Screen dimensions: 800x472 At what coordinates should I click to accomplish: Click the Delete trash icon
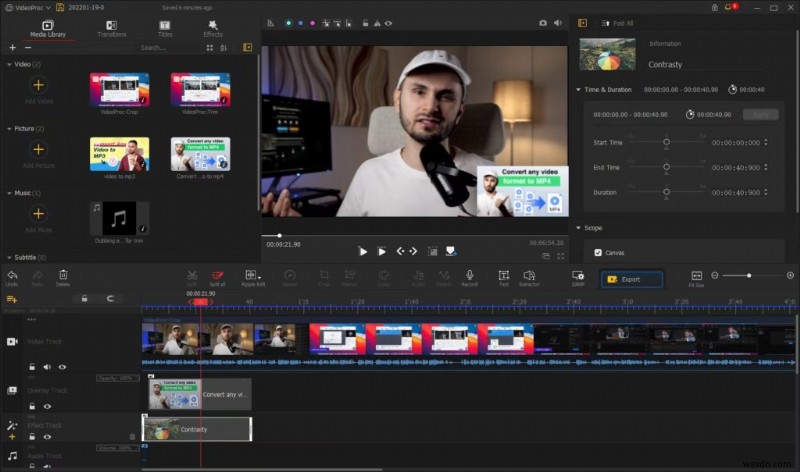pos(63,274)
